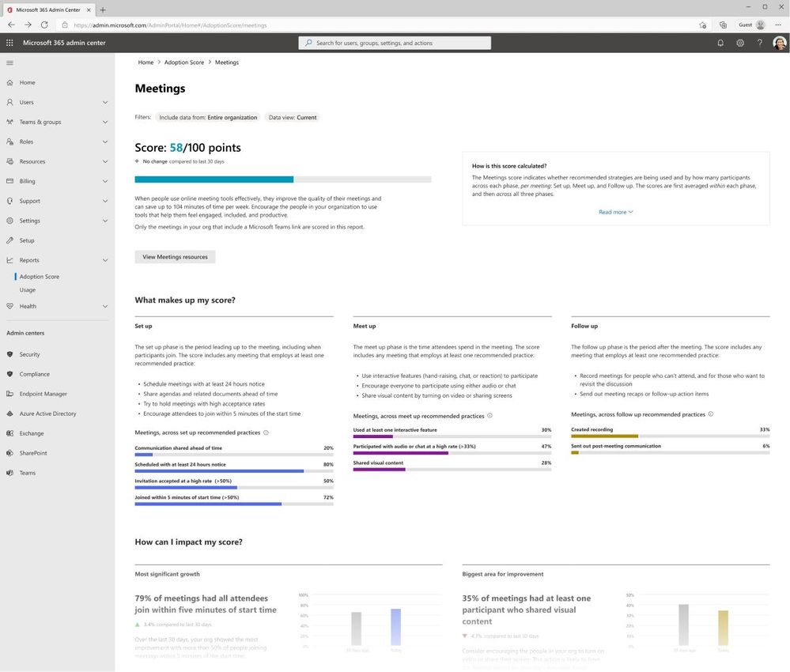Expand the Support chevron
Image resolution: width=790 pixels, height=672 pixels.
tap(105, 201)
